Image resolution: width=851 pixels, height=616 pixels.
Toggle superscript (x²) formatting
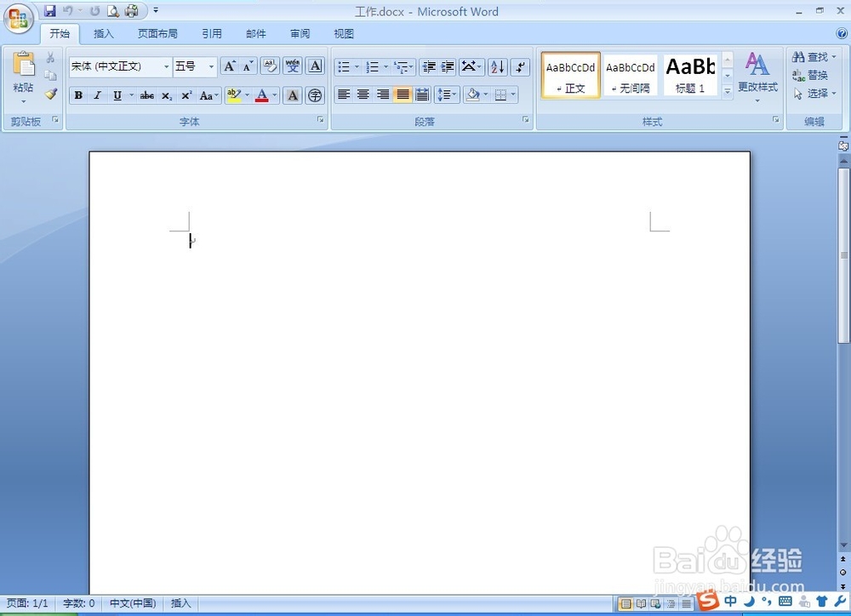tap(186, 95)
